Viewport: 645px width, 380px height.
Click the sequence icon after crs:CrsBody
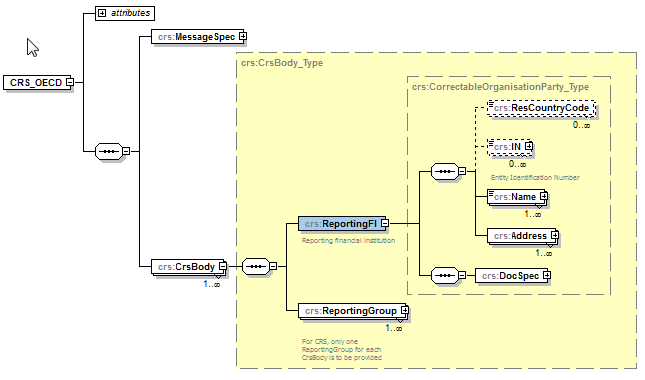pyautogui.click(x=256, y=266)
